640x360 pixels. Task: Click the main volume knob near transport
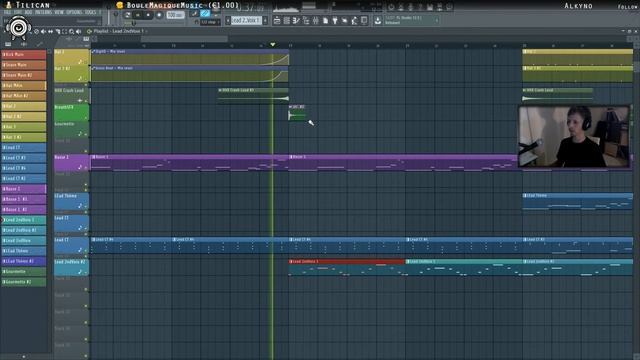pyautogui.click(x=116, y=14)
